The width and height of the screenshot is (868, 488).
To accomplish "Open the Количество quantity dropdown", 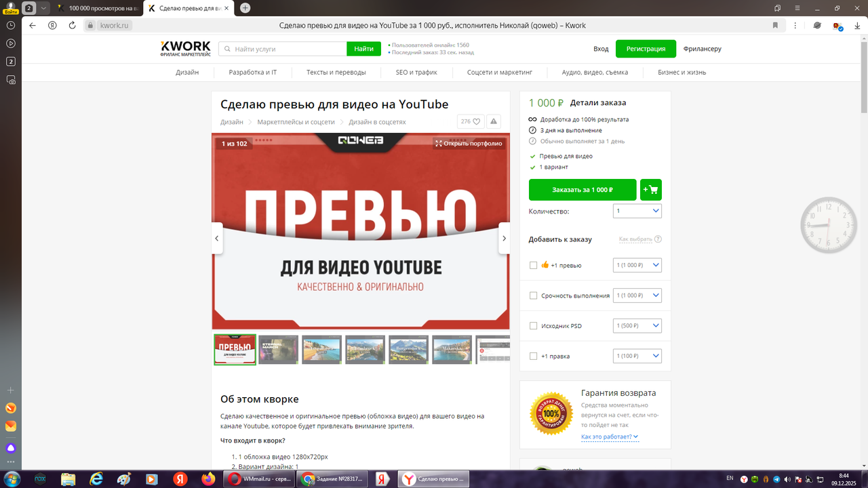I will 637,211.
